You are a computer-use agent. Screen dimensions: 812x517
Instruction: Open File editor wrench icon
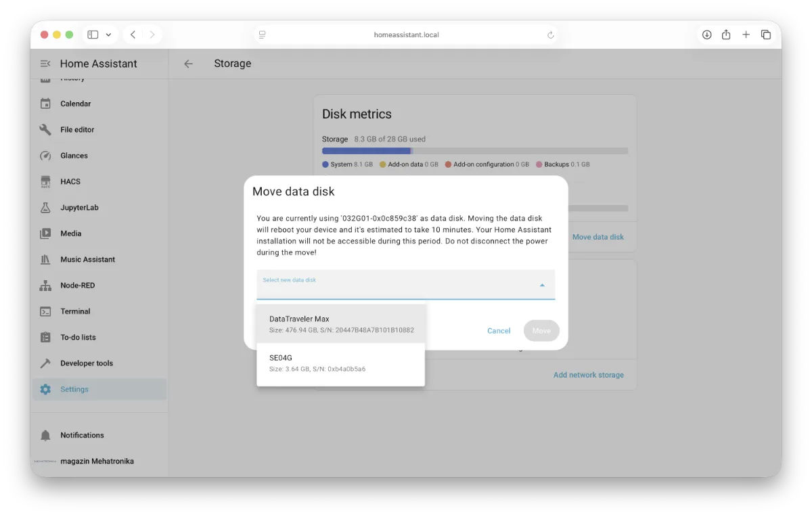(x=45, y=129)
